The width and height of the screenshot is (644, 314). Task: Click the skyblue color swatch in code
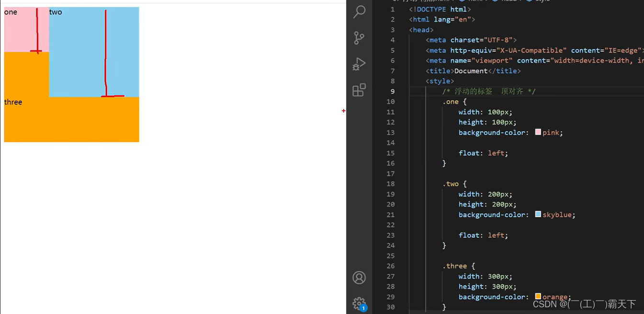(538, 214)
